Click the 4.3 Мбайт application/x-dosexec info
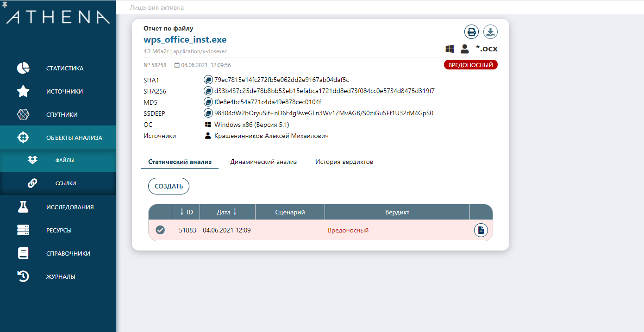The width and height of the screenshot is (644, 332). coord(185,51)
